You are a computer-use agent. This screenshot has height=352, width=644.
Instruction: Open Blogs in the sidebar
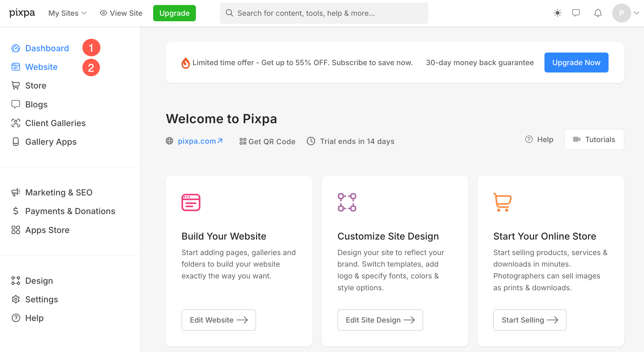point(36,105)
